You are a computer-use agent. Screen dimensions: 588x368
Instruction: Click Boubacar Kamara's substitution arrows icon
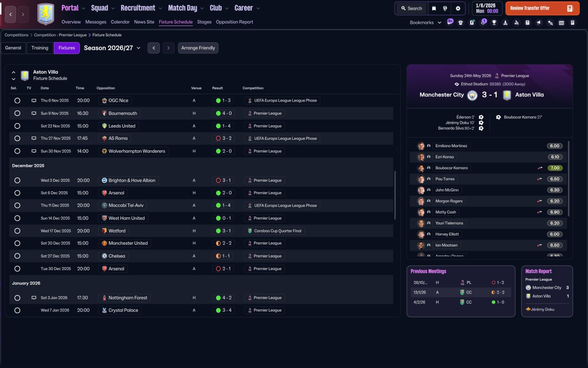click(540, 168)
